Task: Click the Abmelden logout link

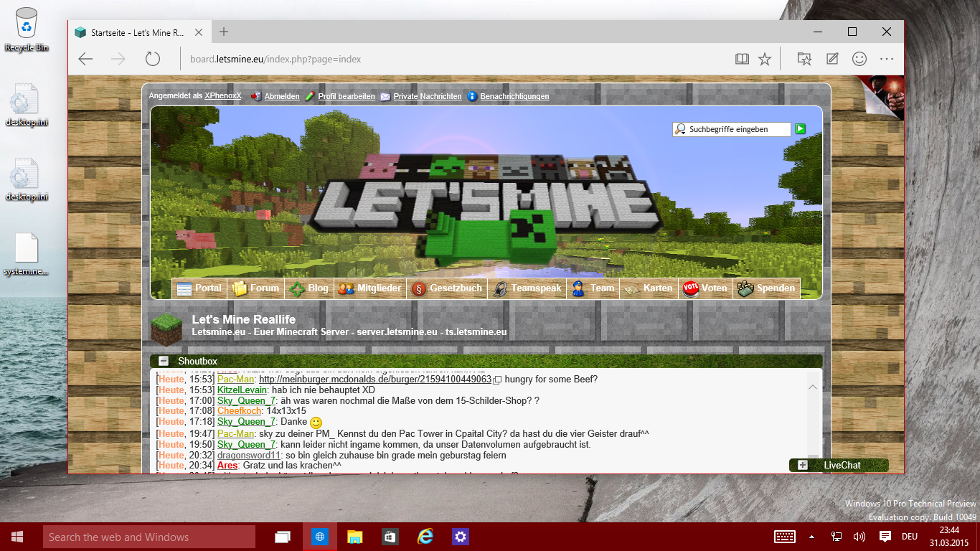Action: 282,96
